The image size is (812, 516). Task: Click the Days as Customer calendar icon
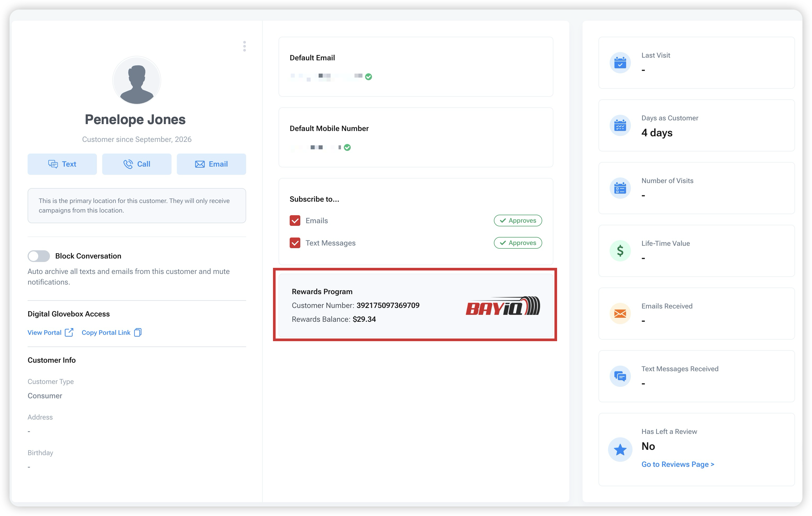click(620, 125)
